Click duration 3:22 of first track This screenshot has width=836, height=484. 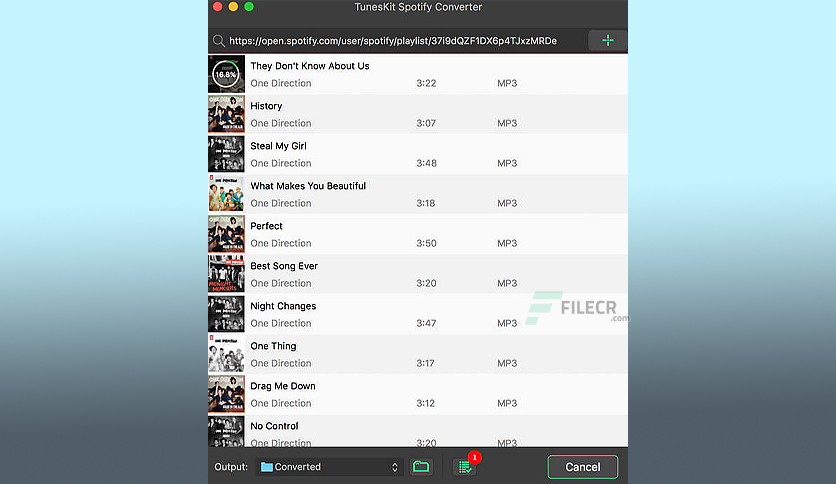pyautogui.click(x=426, y=83)
